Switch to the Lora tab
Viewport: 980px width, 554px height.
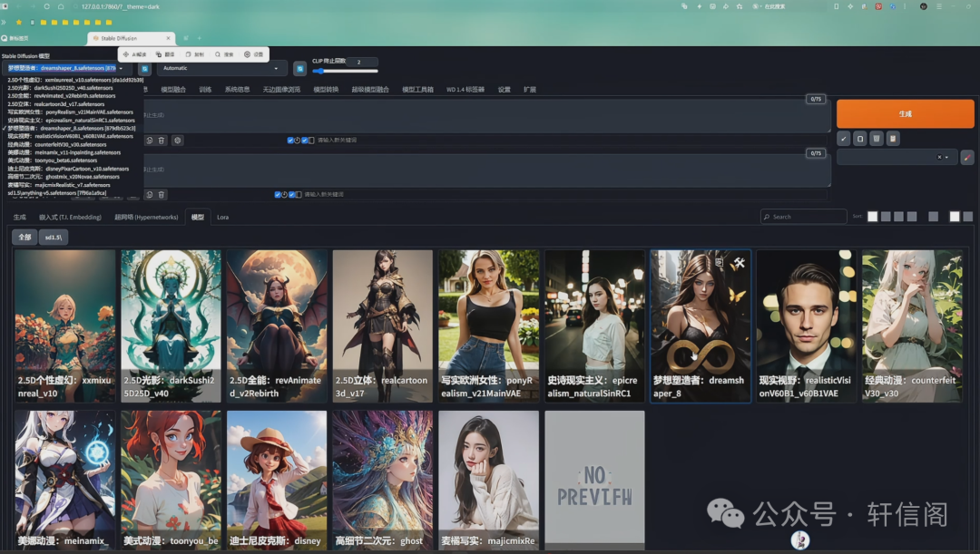click(222, 218)
